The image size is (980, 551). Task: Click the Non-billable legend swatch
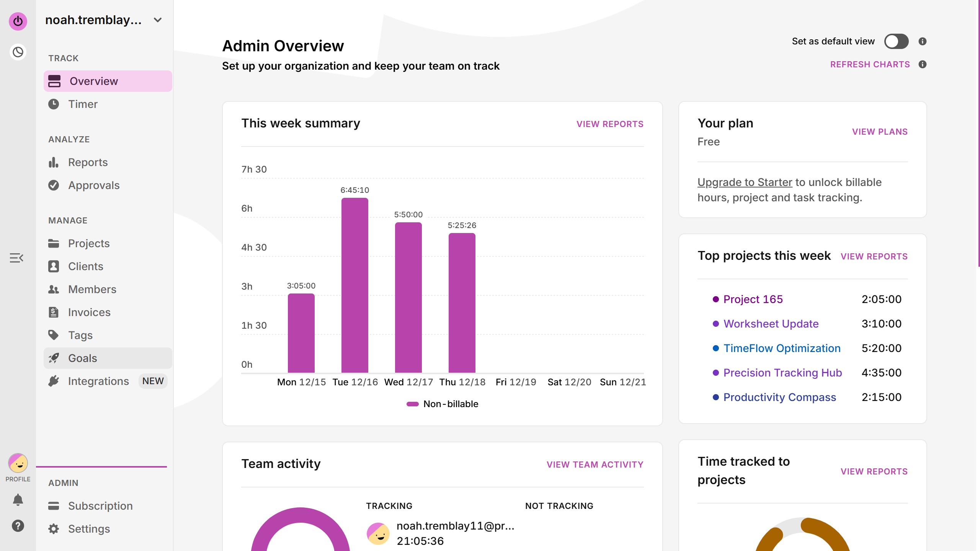412,404
